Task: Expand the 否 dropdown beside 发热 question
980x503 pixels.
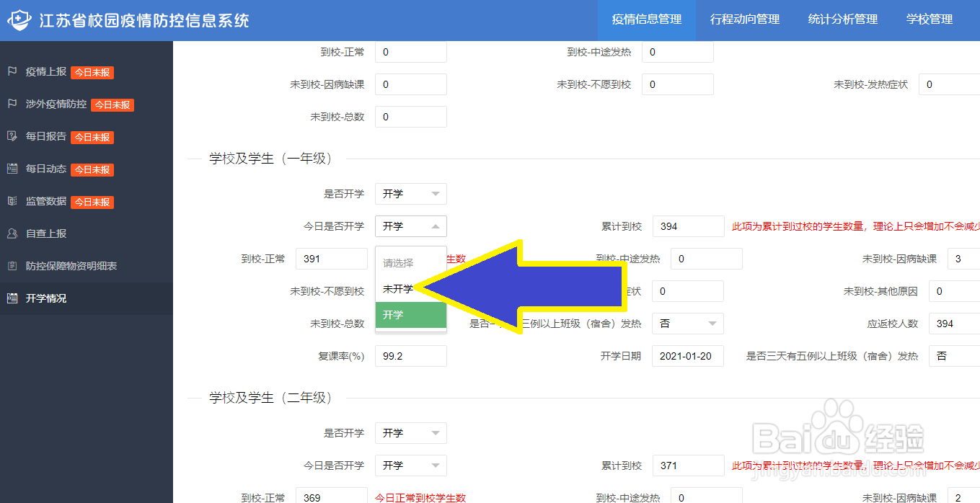Action: point(687,323)
